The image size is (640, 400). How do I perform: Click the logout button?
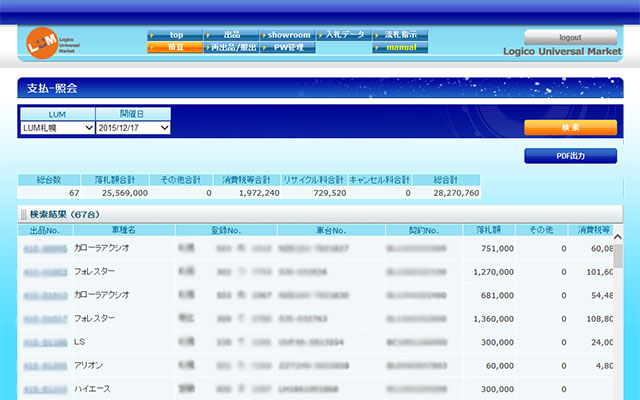coord(570,37)
